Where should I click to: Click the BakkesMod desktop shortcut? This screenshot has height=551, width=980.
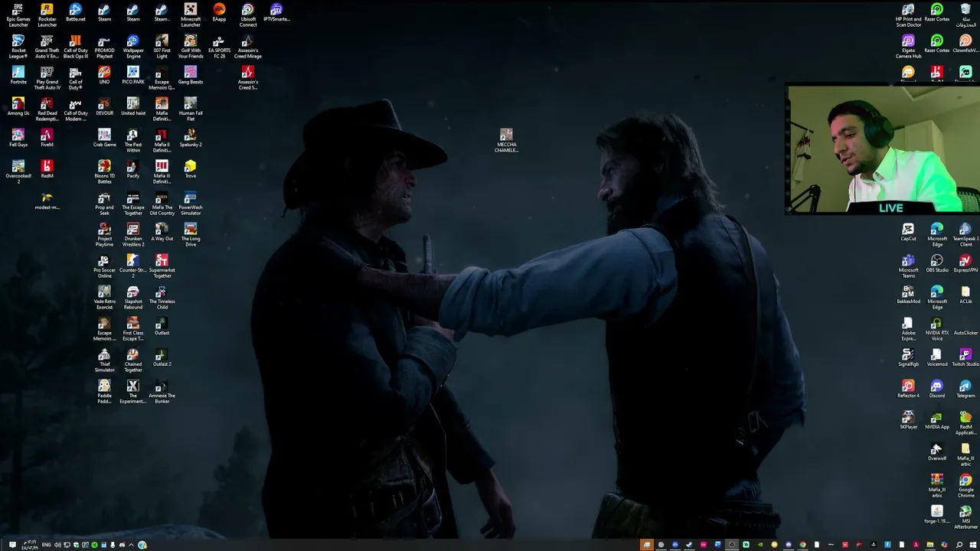[x=908, y=295]
